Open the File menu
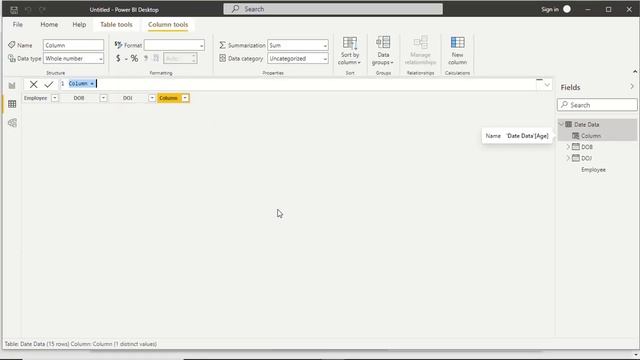Image resolution: width=640 pixels, height=360 pixels. (x=18, y=24)
